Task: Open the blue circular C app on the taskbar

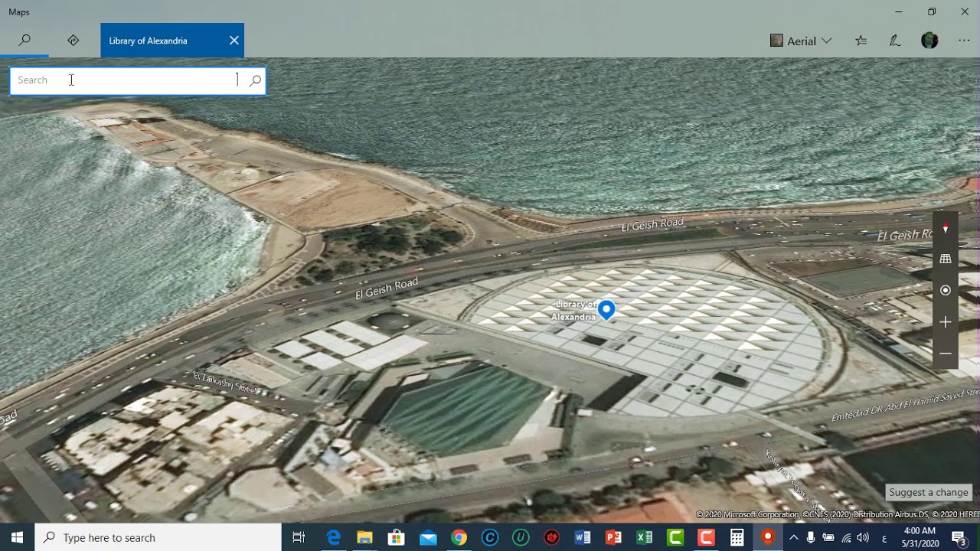Action: point(490,537)
